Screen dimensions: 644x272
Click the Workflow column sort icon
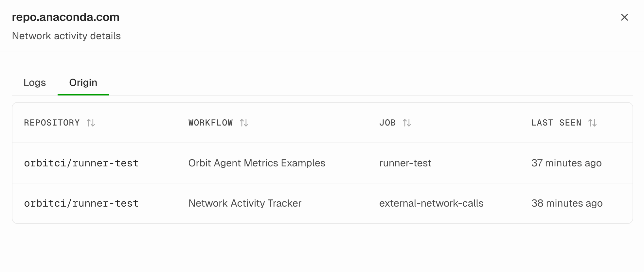244,123
